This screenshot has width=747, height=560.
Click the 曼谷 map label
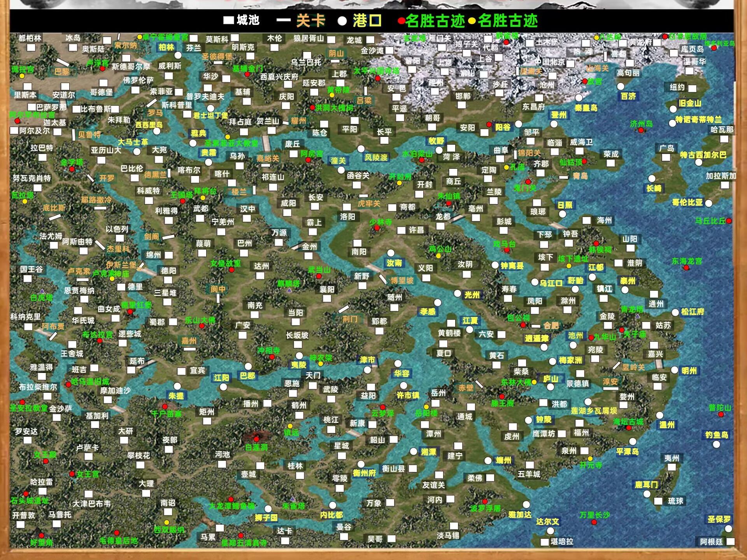coord(344,527)
